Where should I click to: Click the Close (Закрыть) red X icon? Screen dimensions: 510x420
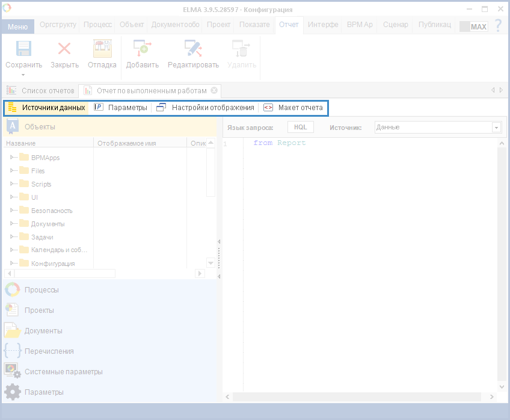pyautogui.click(x=64, y=49)
